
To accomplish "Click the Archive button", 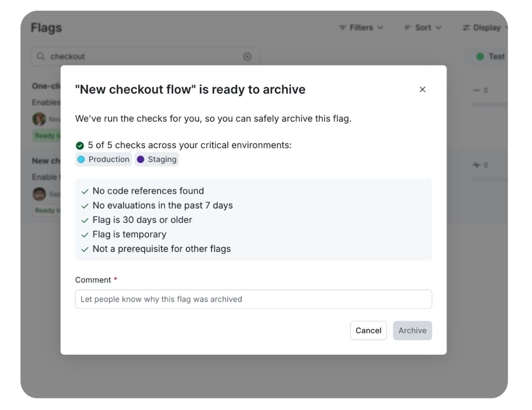I will tap(412, 330).
